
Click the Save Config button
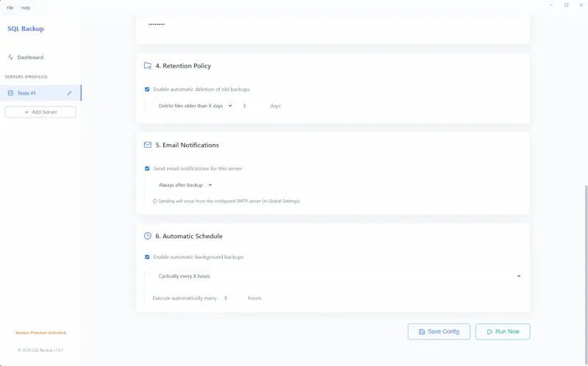coord(439,331)
